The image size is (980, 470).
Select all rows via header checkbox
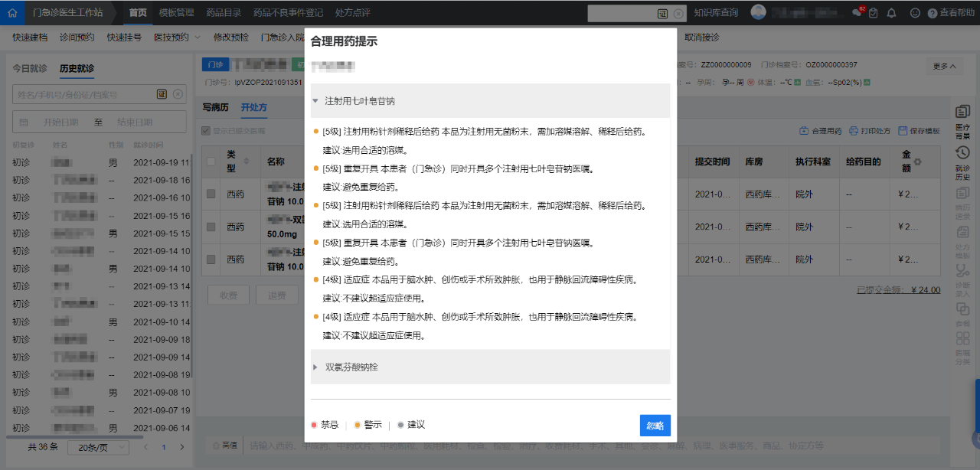coord(210,162)
